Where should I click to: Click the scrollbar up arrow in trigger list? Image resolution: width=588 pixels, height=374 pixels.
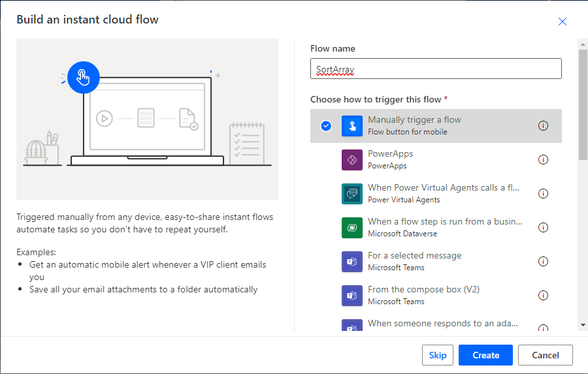pos(583,44)
